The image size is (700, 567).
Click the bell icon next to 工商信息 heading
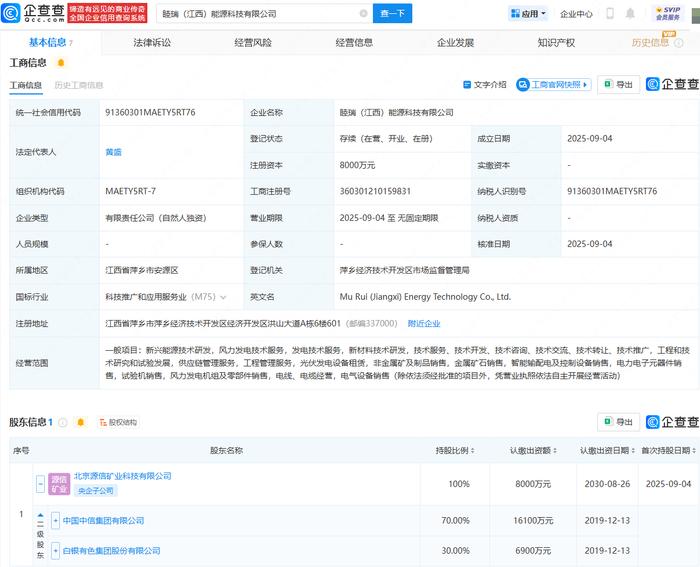[x=61, y=63]
